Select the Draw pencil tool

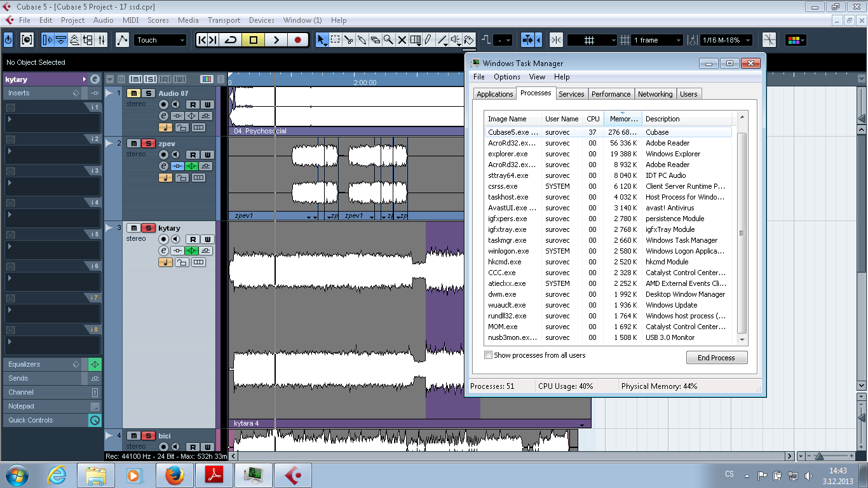428,40
